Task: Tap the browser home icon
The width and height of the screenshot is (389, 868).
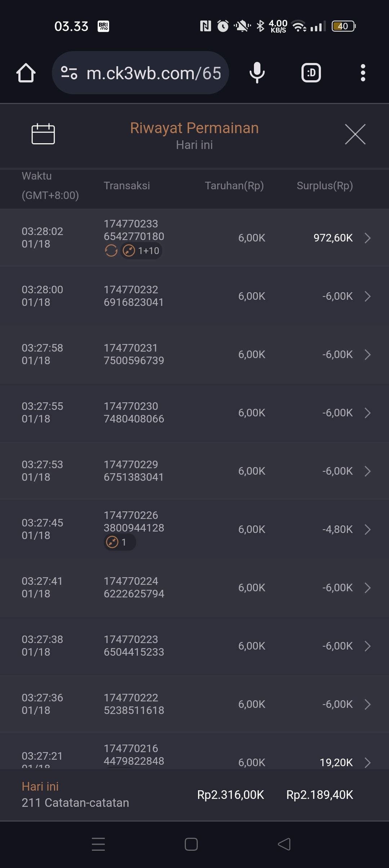Action: 26,73
